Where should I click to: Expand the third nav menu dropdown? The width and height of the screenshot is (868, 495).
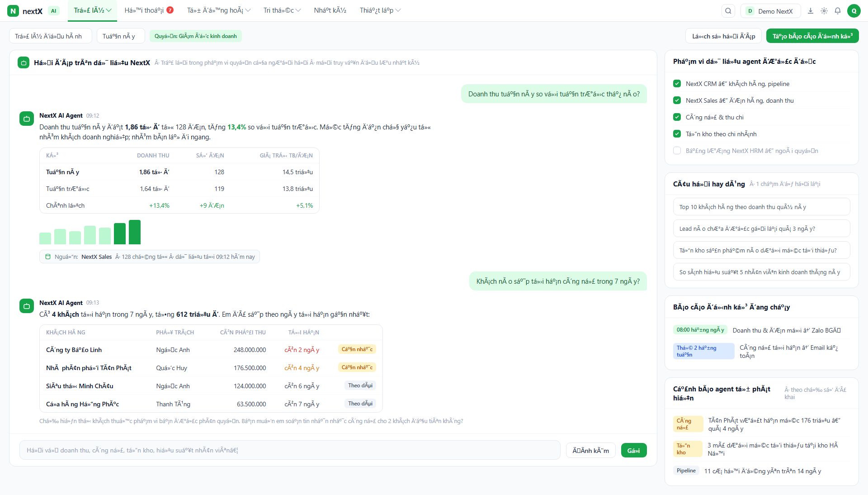tap(219, 10)
